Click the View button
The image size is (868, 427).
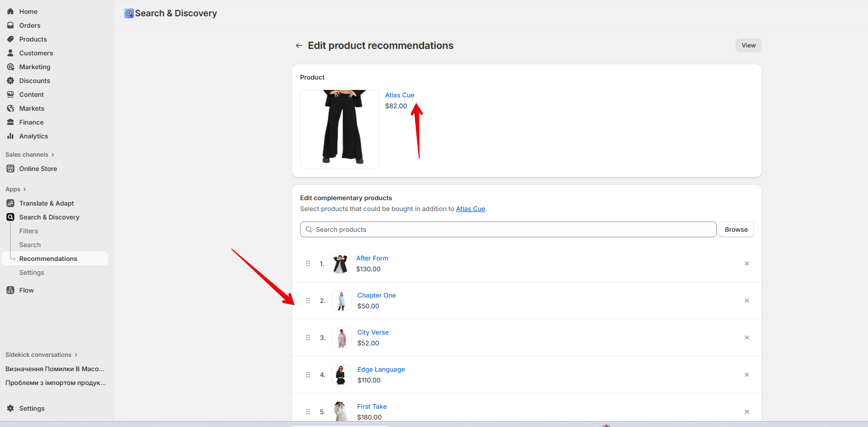(748, 45)
